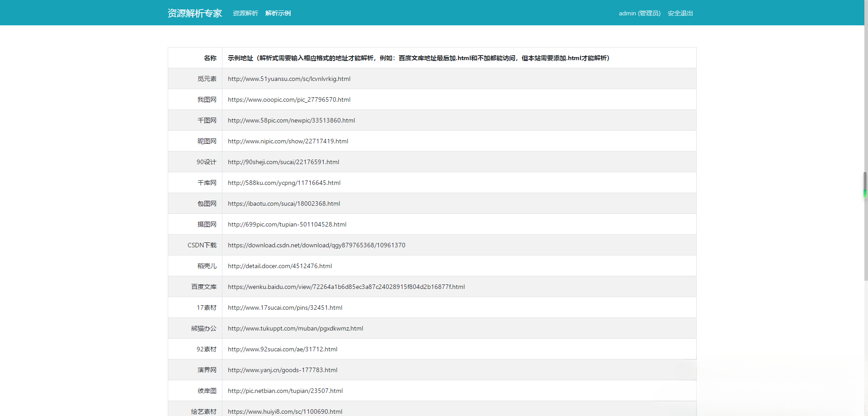
Task: Open the 绘艺素材 huiyi8 example link
Action: coord(285,411)
